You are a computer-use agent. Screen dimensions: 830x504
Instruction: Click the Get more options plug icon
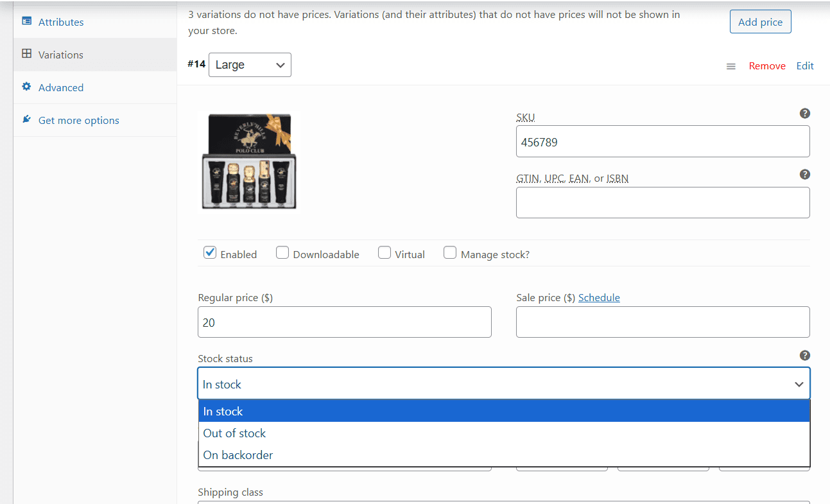tap(26, 119)
